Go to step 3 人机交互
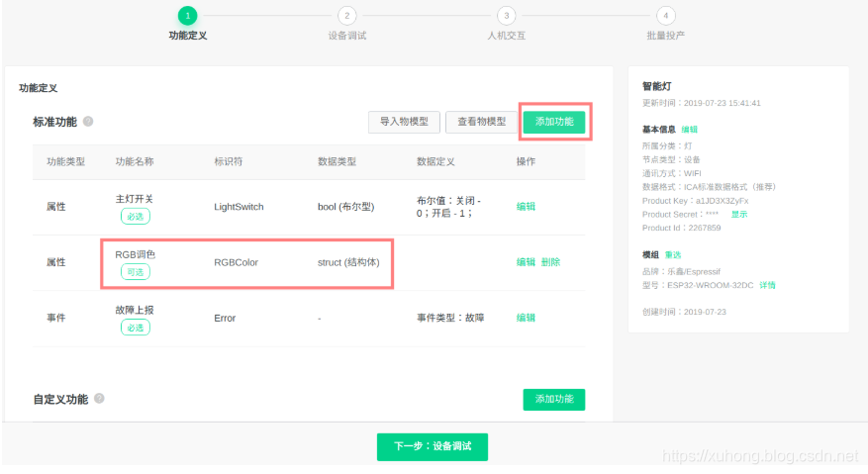 click(506, 16)
